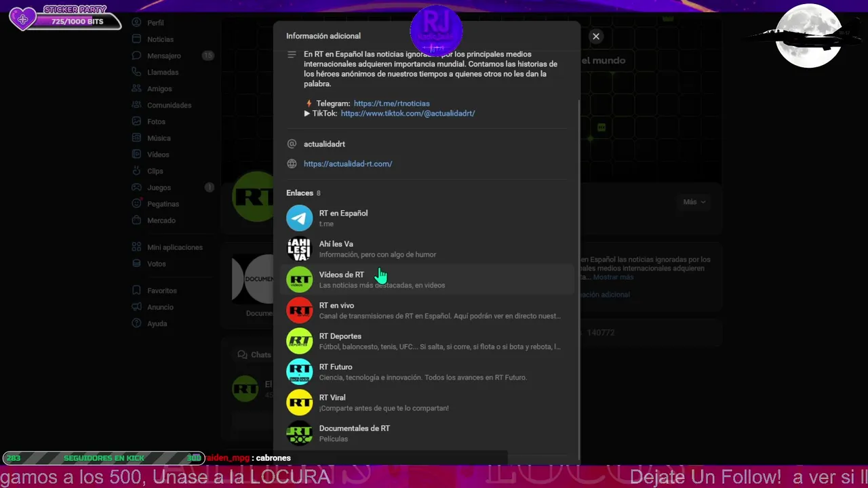Click the Ahí les Va logo icon

point(299,249)
